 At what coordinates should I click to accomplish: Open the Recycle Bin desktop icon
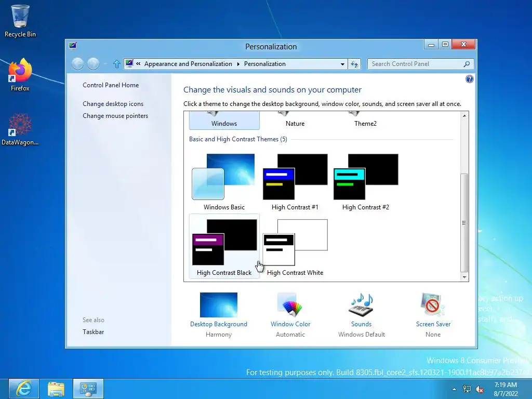[20, 21]
